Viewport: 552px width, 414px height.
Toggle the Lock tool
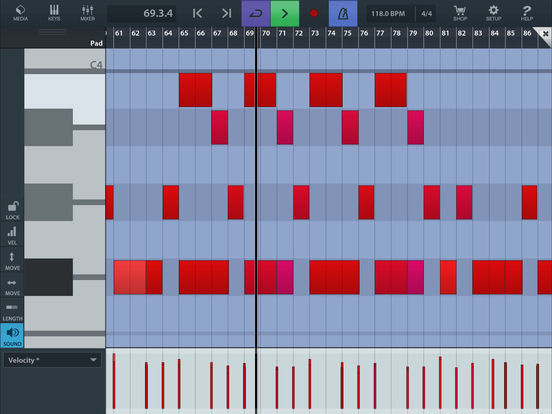pyautogui.click(x=12, y=210)
